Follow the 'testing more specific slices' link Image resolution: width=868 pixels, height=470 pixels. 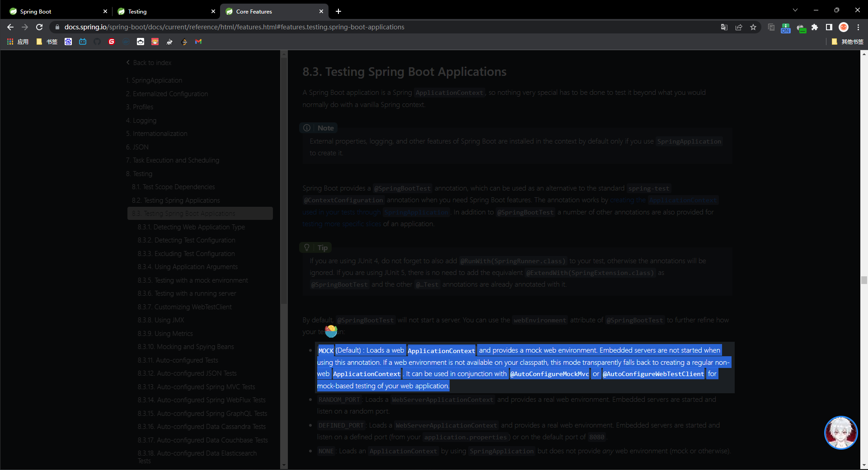[342, 224]
